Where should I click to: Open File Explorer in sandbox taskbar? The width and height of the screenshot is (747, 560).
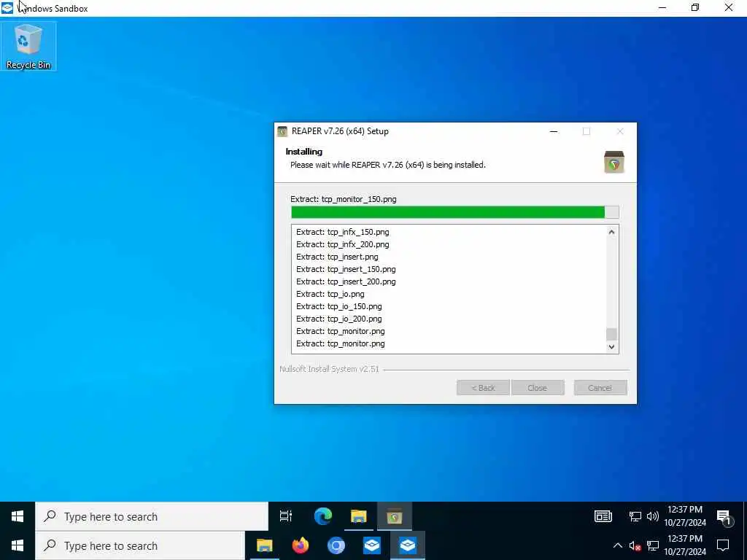(359, 516)
